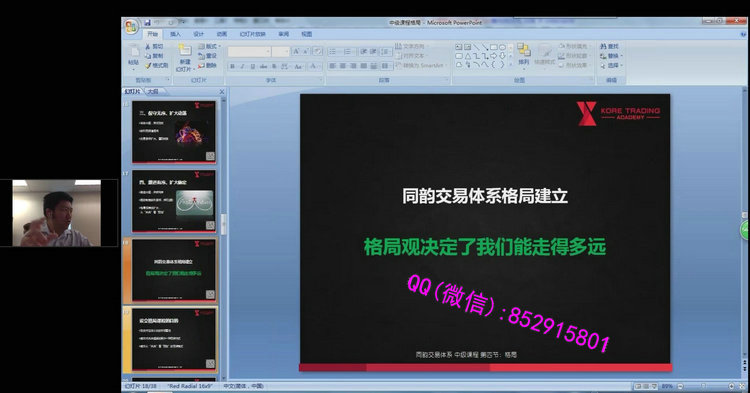Open the Office button menu
The width and height of the screenshot is (750, 393).
131,27
